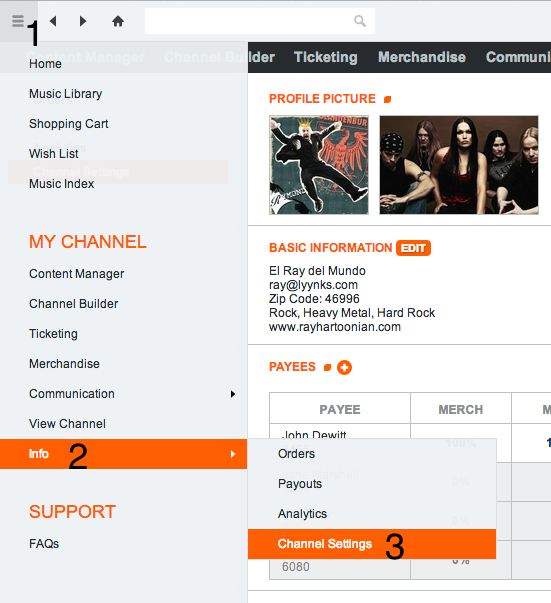Select Music Index in side menu
This screenshot has width=551, height=603.
coord(62,184)
